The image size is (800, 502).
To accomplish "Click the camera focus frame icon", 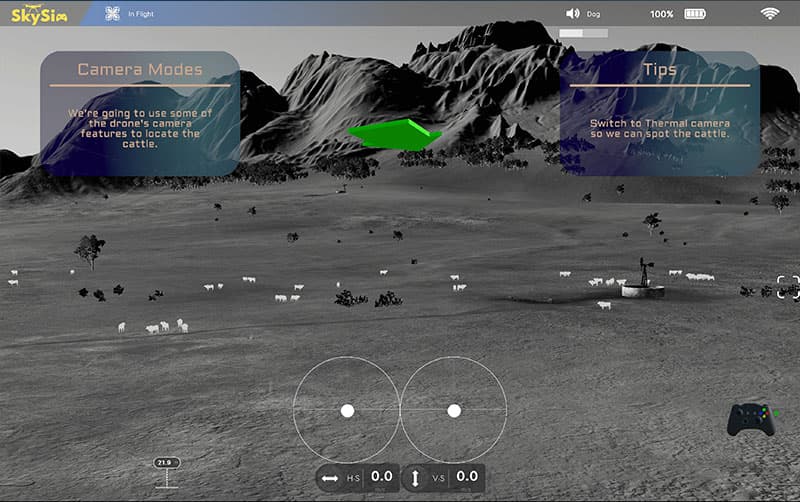I will [788, 287].
